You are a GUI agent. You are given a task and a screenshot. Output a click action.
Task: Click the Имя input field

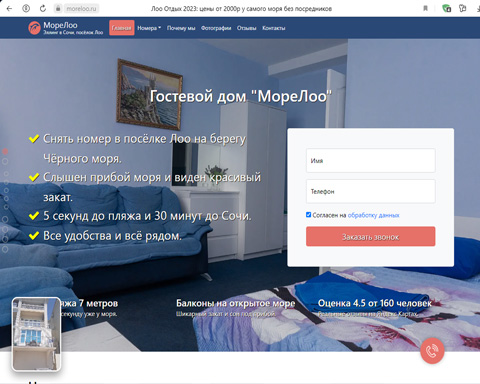click(x=371, y=160)
